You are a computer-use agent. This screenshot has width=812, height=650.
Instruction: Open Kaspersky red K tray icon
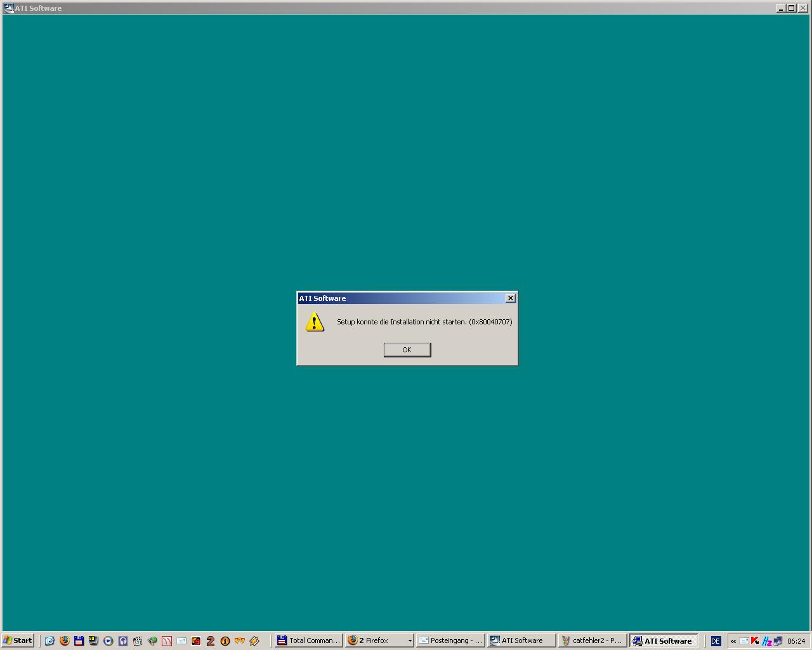click(755, 641)
